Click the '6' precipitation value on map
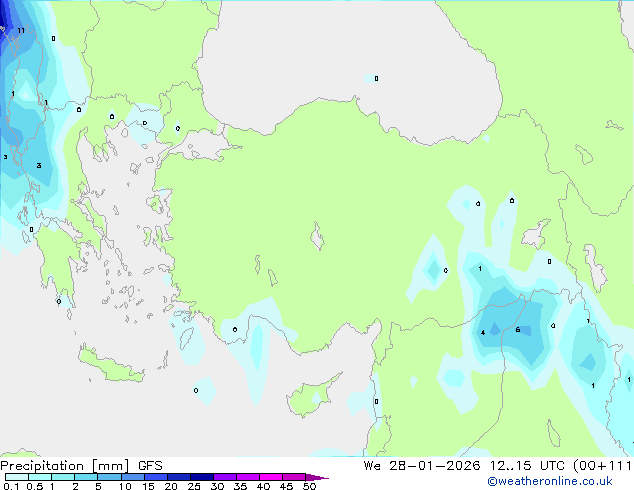634x490 pixels. point(518,330)
